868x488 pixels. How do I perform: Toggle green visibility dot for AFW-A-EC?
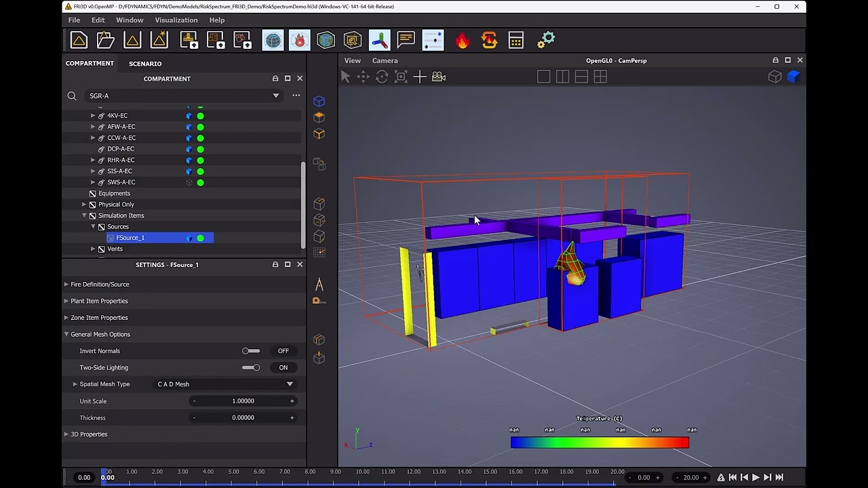200,127
